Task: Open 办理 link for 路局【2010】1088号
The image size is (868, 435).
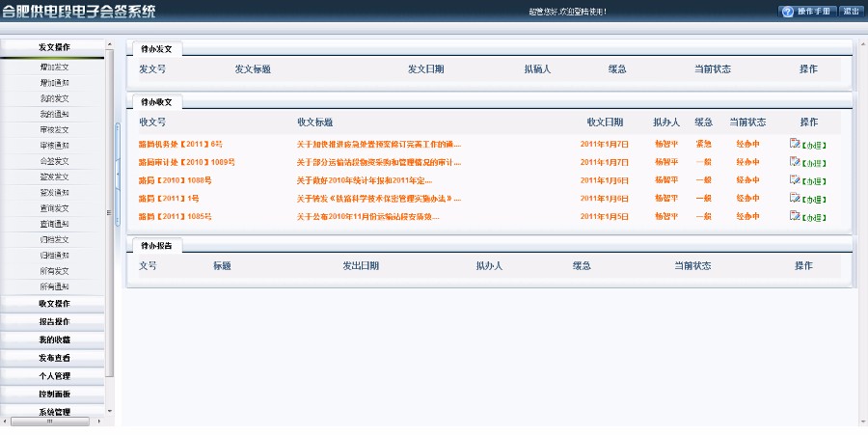Action: [x=814, y=181]
